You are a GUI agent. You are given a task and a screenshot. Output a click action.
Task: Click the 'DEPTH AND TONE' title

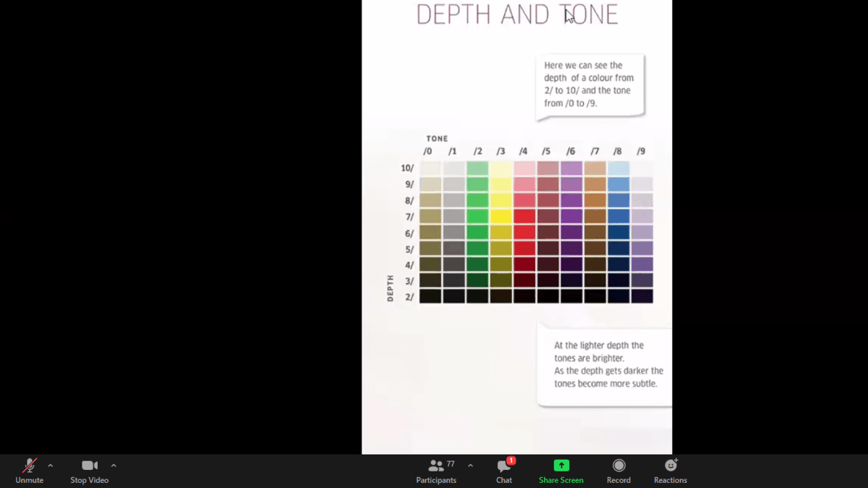(x=517, y=14)
